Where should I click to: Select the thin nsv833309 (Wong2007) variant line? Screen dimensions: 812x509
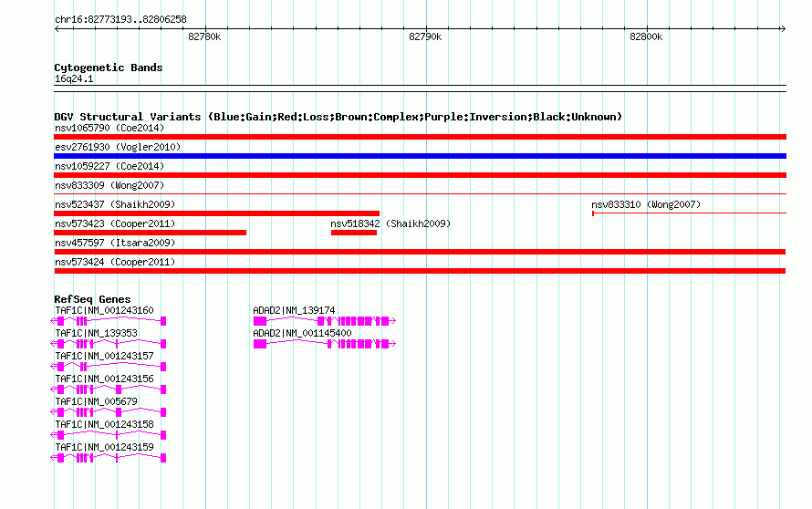[x=420, y=193]
